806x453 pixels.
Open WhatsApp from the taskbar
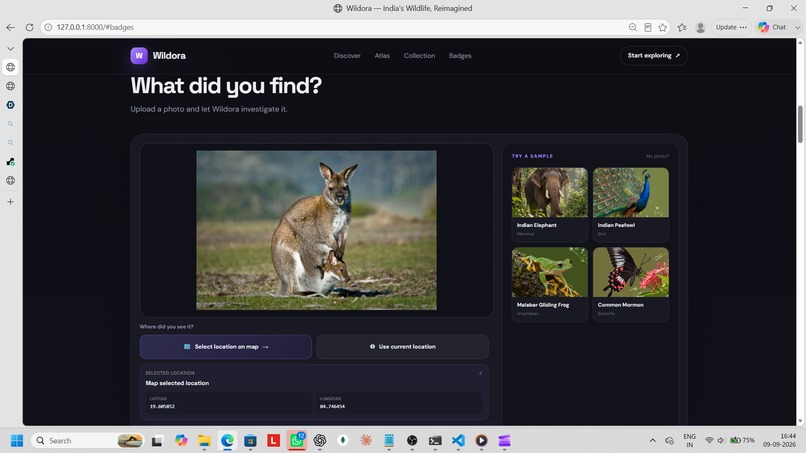coord(297,441)
